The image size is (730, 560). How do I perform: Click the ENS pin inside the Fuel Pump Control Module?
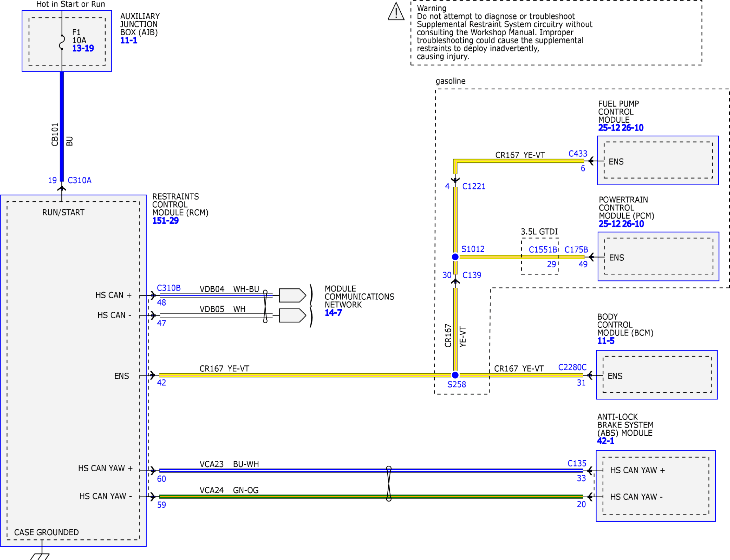click(x=616, y=162)
